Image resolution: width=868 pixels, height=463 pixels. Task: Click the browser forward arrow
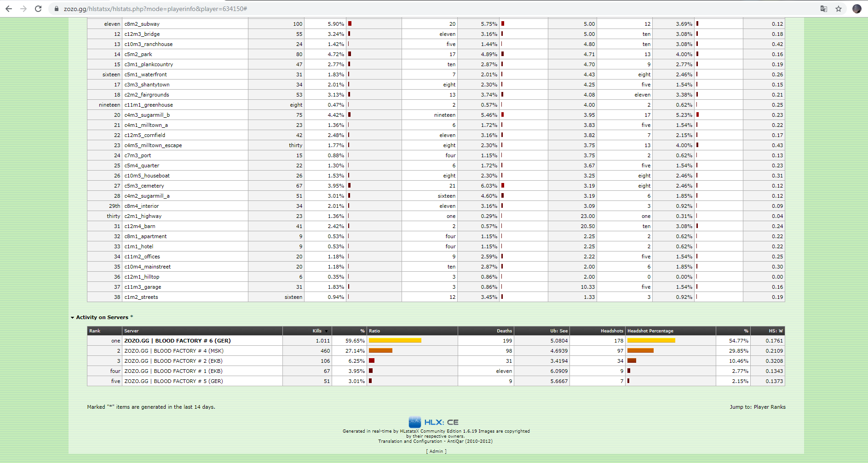[x=23, y=9]
